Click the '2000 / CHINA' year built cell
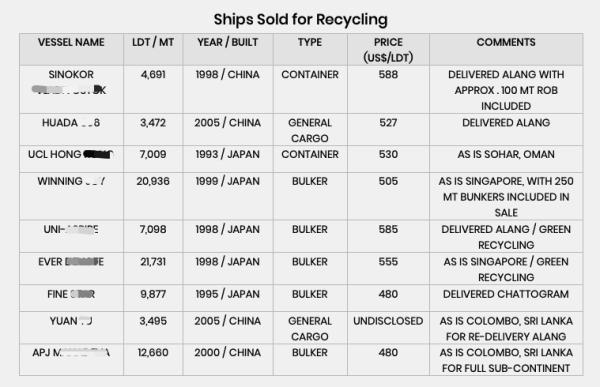Viewport: 600px width, 387px height. (228, 359)
